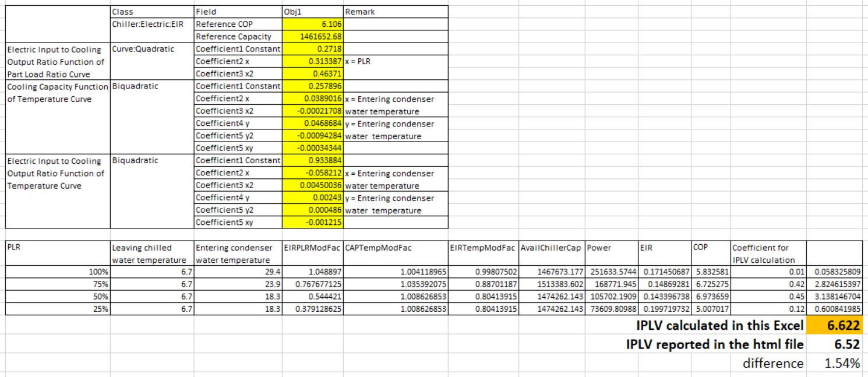Viewport: 868px width, 377px height.
Task: Select the 'CAPTempModFac' column header
Action: point(396,253)
